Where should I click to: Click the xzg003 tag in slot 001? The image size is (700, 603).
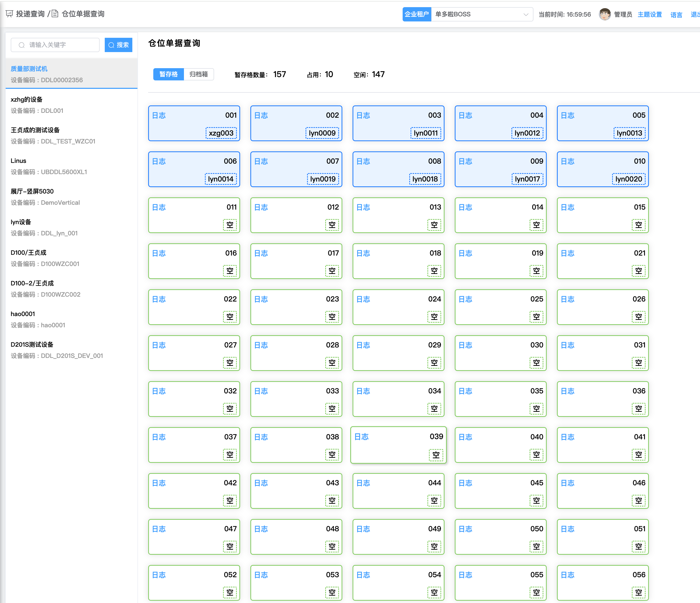pyautogui.click(x=221, y=133)
